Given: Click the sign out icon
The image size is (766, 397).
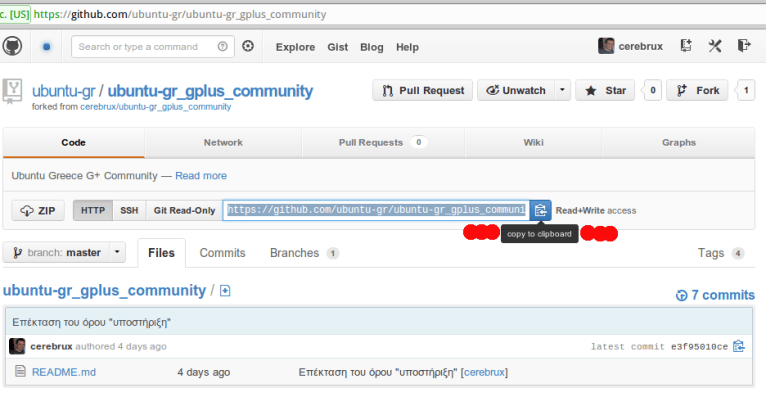Looking at the screenshot, I should point(744,46).
